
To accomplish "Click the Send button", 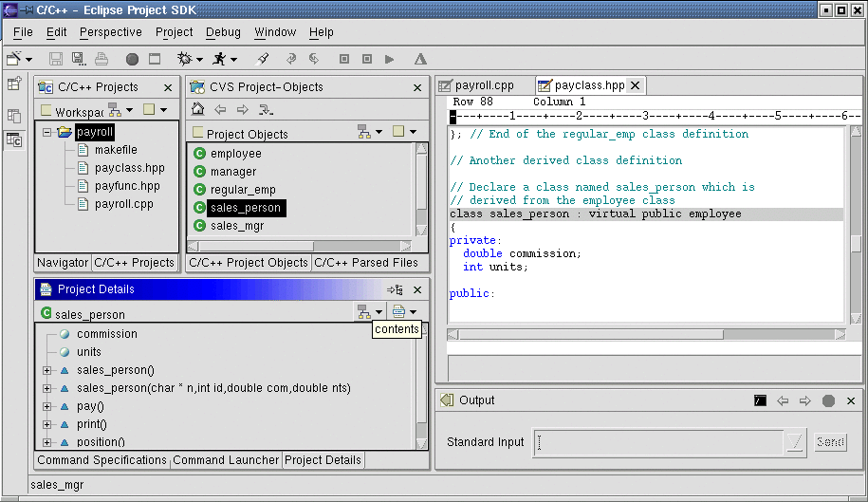I will tap(830, 442).
